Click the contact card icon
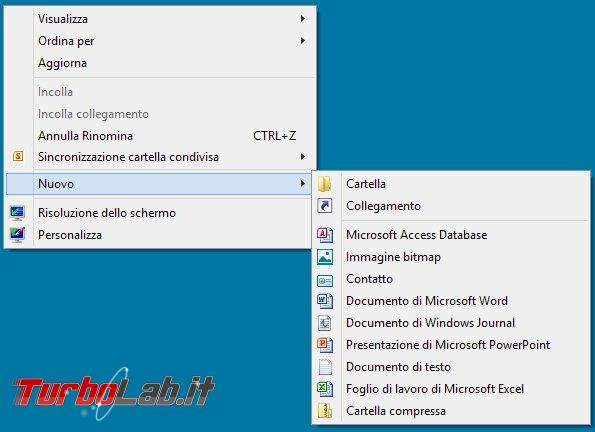Image resolution: width=595 pixels, height=432 pixels. tap(325, 281)
